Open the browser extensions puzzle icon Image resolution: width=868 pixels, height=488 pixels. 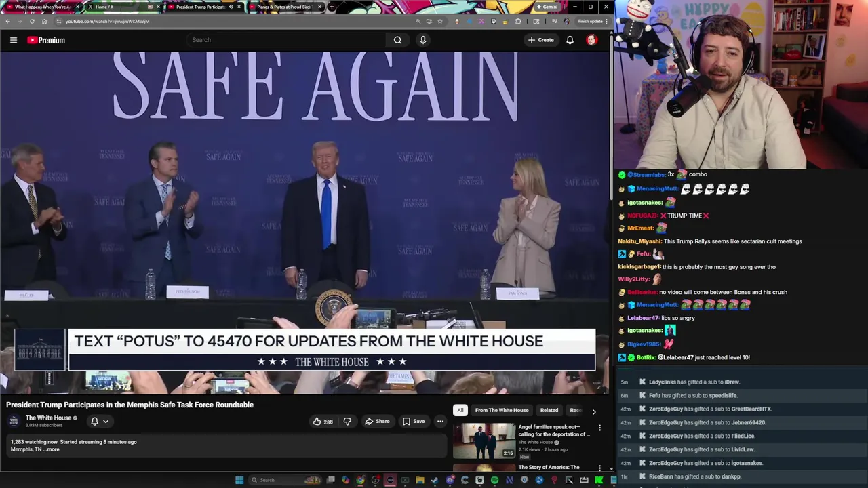pos(518,21)
